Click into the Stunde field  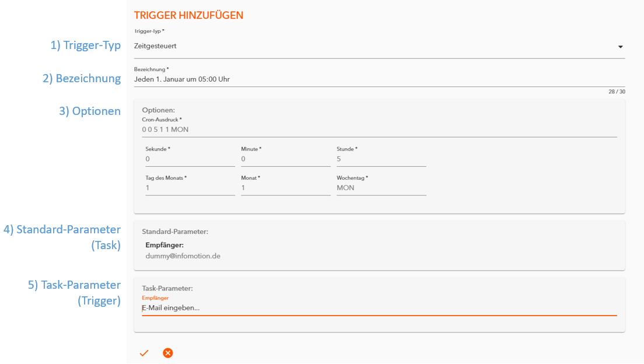pyautogui.click(x=381, y=159)
